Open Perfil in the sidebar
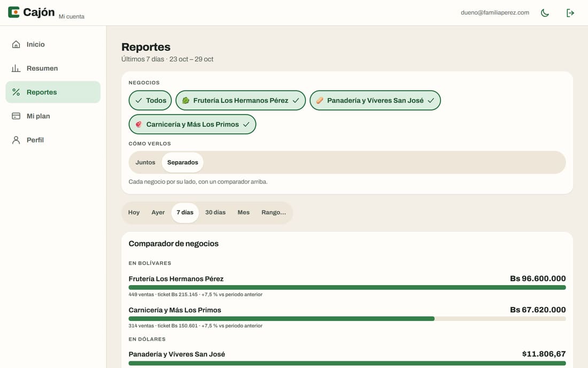 click(53, 140)
